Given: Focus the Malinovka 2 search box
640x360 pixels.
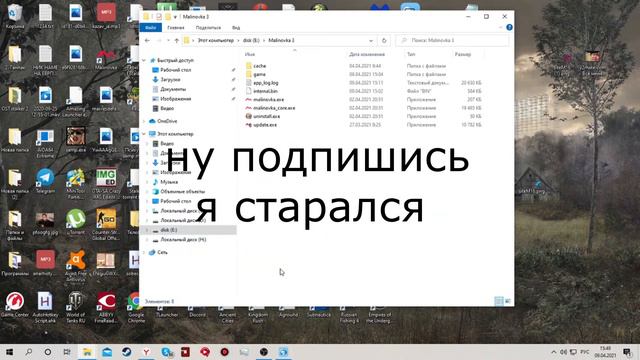Looking at the screenshot, I should click(452, 40).
